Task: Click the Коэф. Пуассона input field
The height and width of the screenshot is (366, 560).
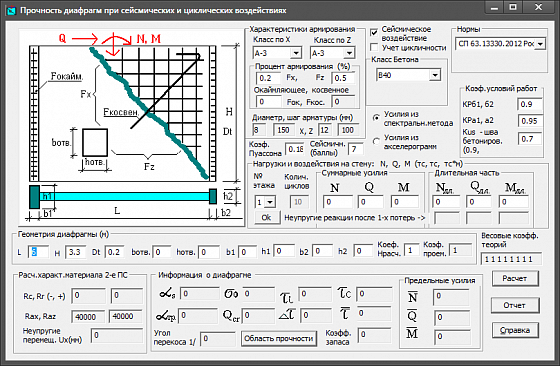Action: coord(295,149)
